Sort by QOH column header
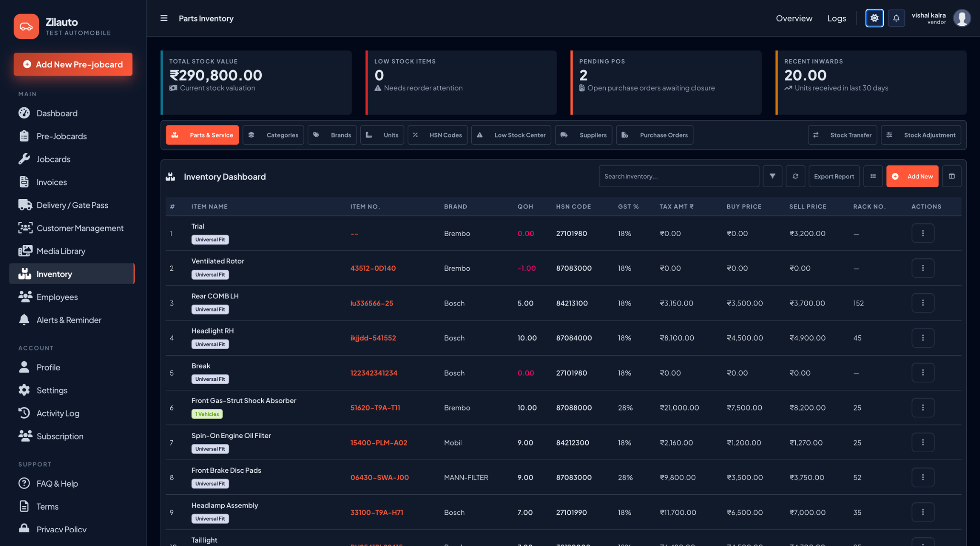 [525, 206]
